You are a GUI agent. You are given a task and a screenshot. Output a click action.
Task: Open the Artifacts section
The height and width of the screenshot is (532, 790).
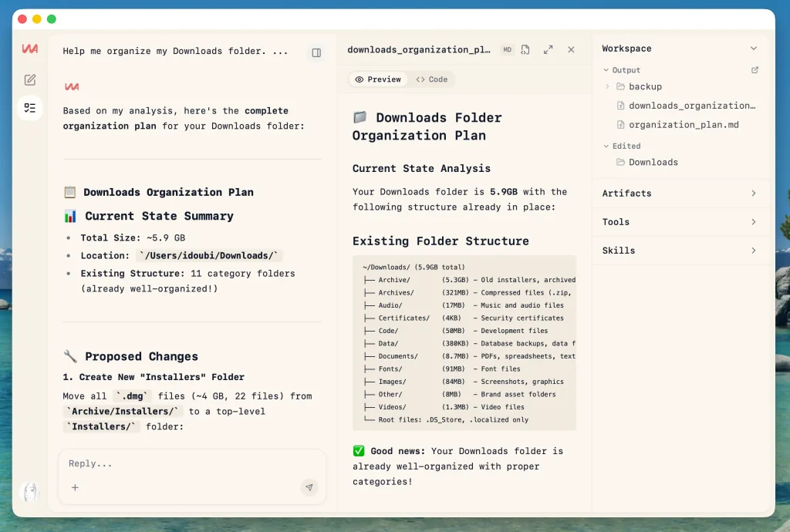[680, 194]
